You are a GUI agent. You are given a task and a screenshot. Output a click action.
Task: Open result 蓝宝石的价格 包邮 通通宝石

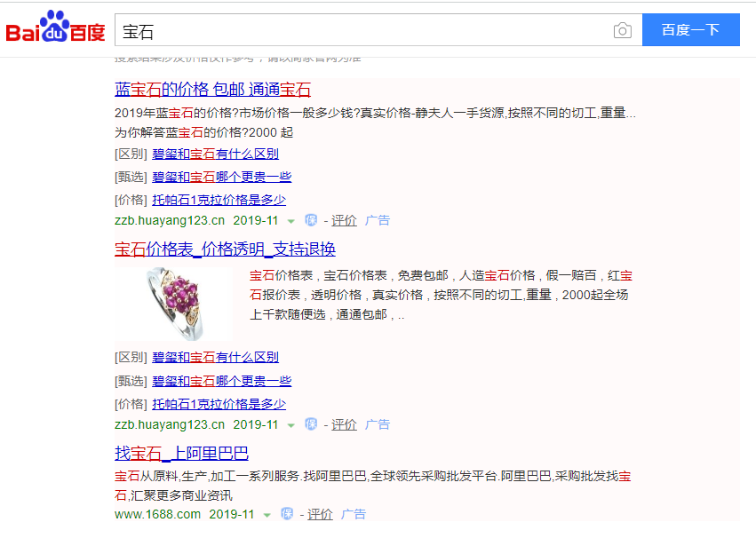212,90
